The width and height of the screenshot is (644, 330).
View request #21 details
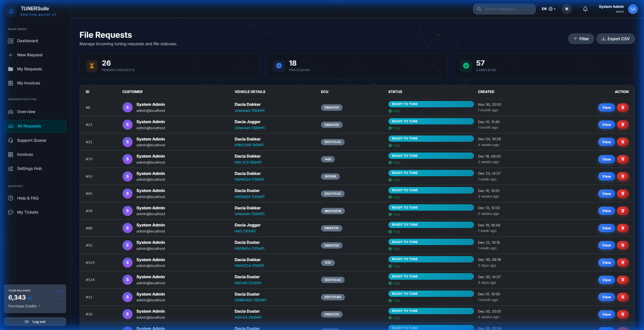[606, 142]
